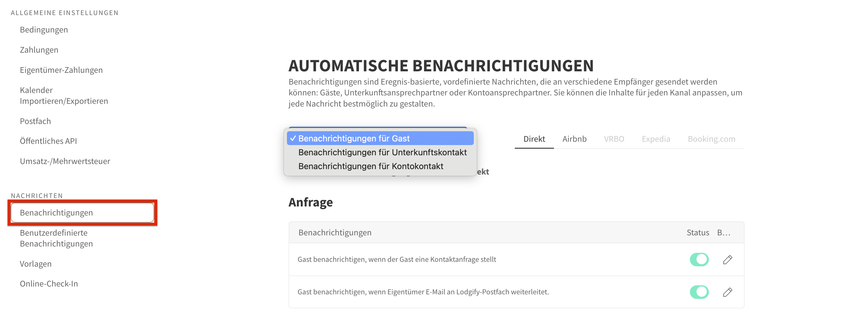Go to Zahlungen settings

pyautogui.click(x=39, y=49)
